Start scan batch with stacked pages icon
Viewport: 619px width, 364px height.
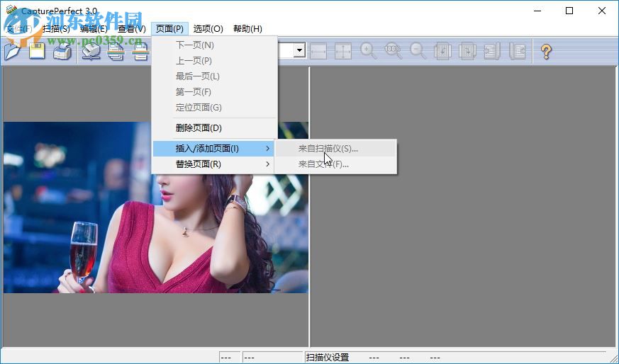pyautogui.click(x=116, y=52)
